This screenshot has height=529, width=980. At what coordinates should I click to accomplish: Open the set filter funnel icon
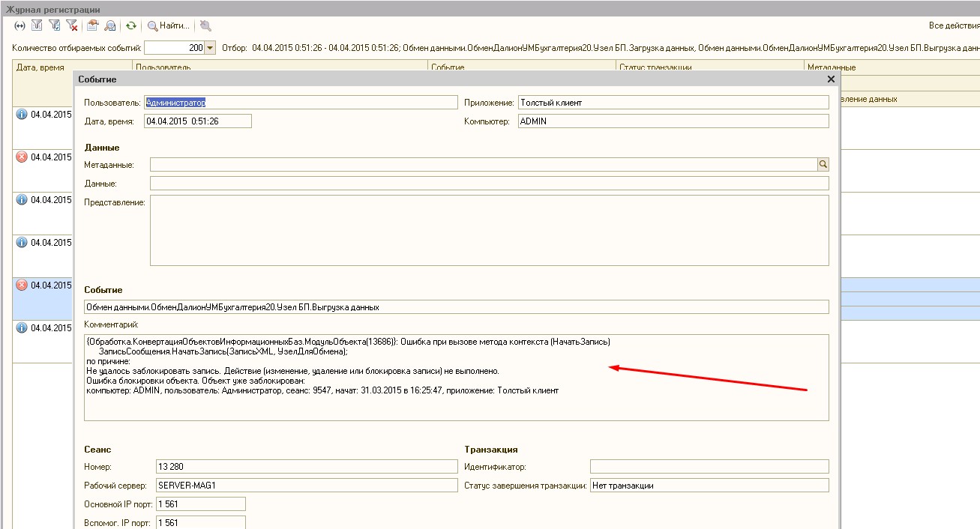(37, 25)
